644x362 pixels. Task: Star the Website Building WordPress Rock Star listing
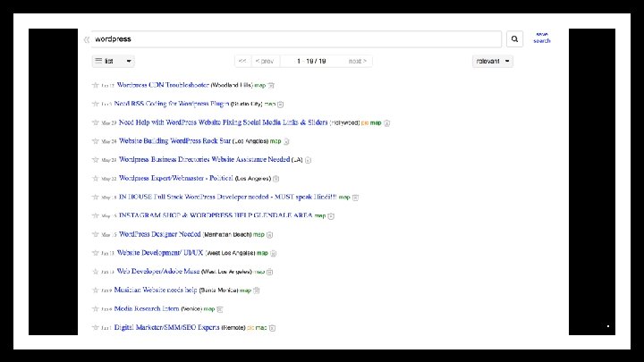pyautogui.click(x=96, y=141)
